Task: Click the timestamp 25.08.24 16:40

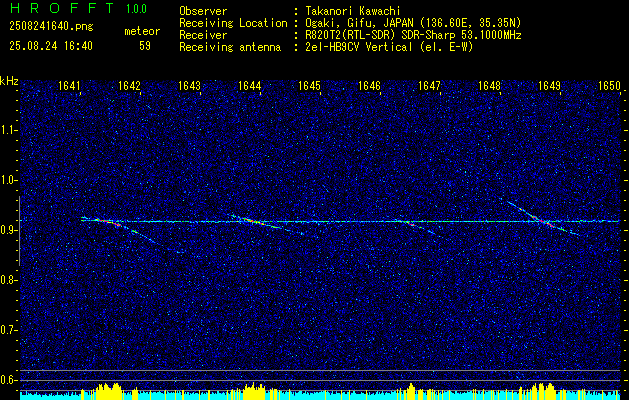Action: (x=51, y=46)
